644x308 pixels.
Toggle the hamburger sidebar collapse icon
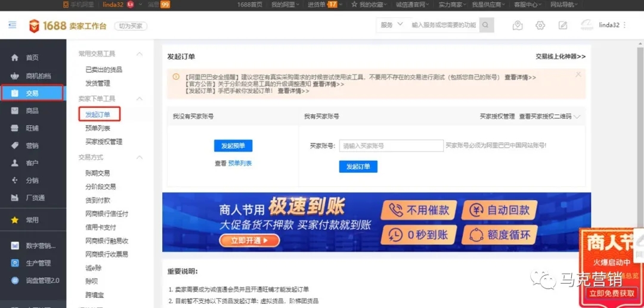tap(12, 25)
